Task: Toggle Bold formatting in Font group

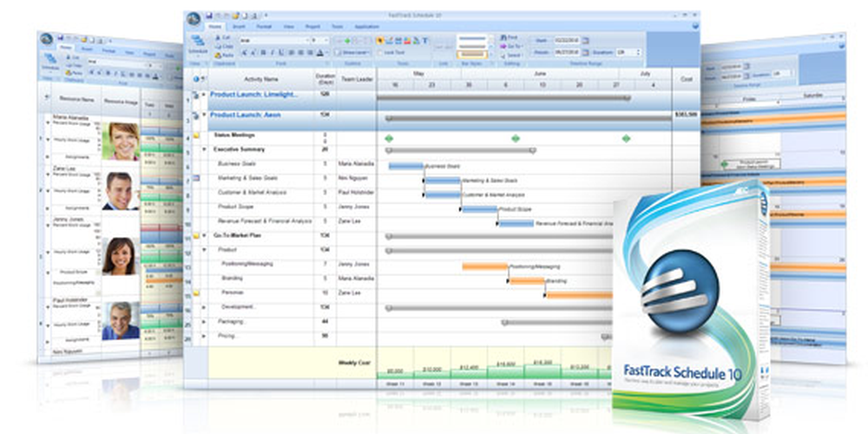Action: tap(264, 53)
